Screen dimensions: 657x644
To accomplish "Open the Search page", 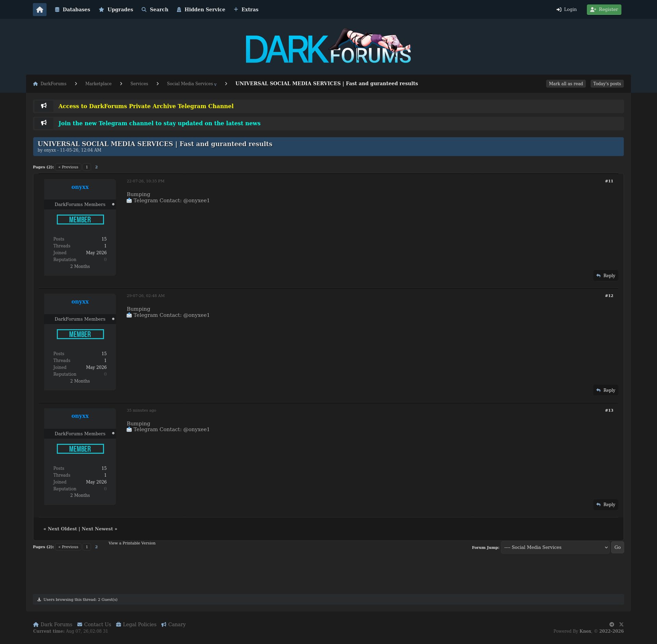I will point(155,10).
